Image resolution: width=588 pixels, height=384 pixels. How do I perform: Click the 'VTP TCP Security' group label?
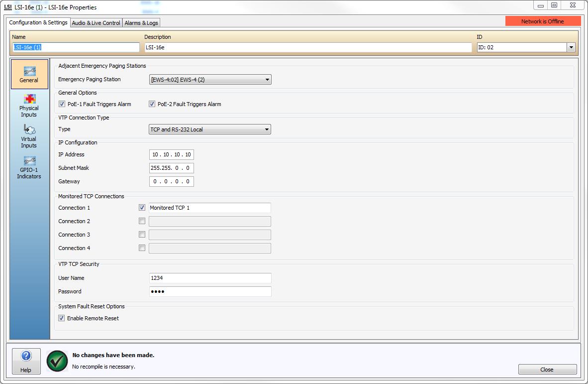[x=79, y=264]
